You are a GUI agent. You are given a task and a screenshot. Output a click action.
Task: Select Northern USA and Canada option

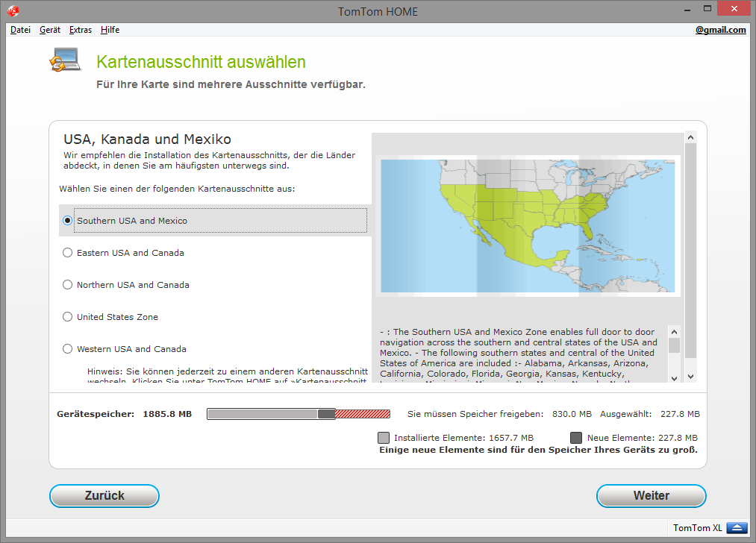[68, 285]
